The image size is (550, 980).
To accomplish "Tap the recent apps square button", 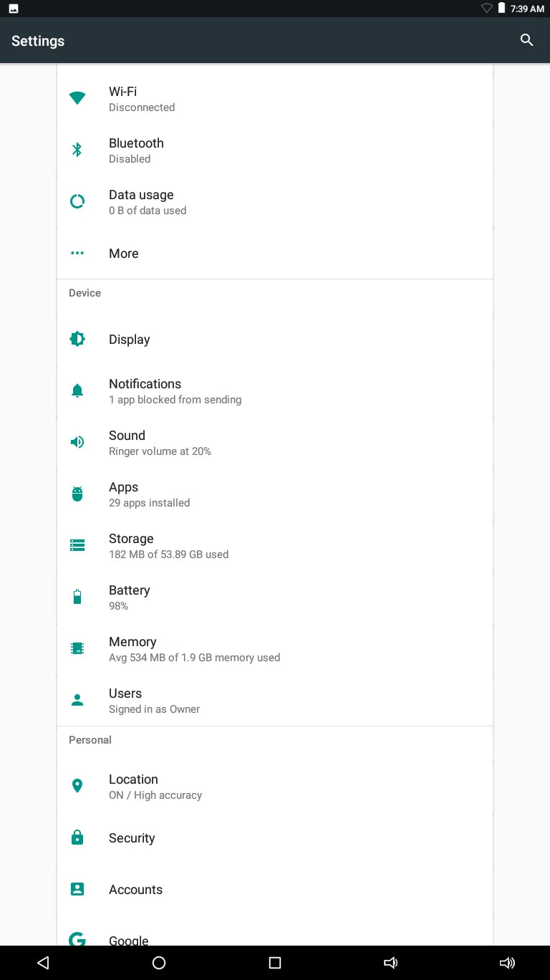I will click(275, 963).
